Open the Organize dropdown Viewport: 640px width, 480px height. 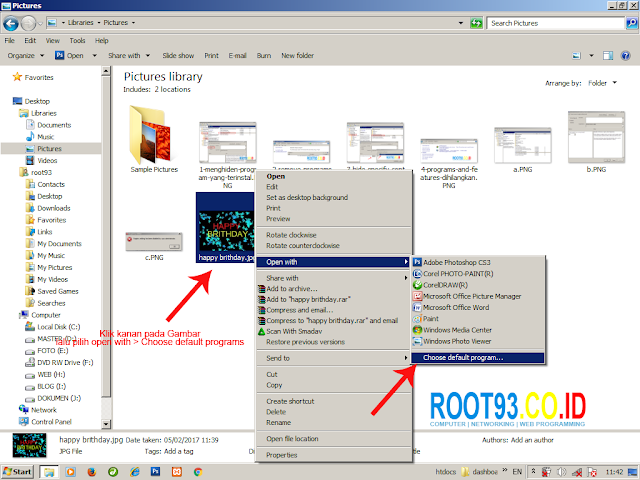point(25,56)
